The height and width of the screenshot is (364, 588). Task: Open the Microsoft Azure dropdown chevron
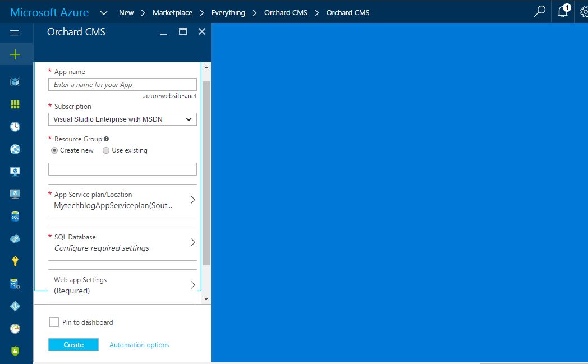pyautogui.click(x=104, y=13)
